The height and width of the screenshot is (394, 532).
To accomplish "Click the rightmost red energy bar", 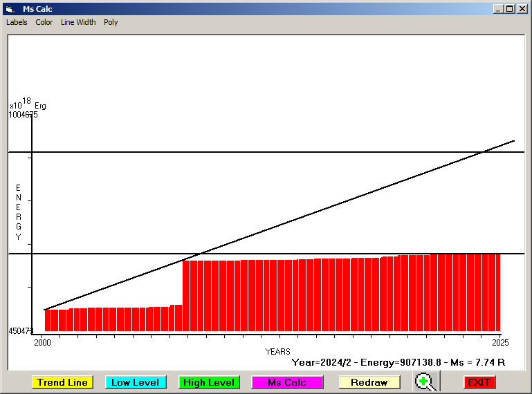I will click(x=496, y=292).
